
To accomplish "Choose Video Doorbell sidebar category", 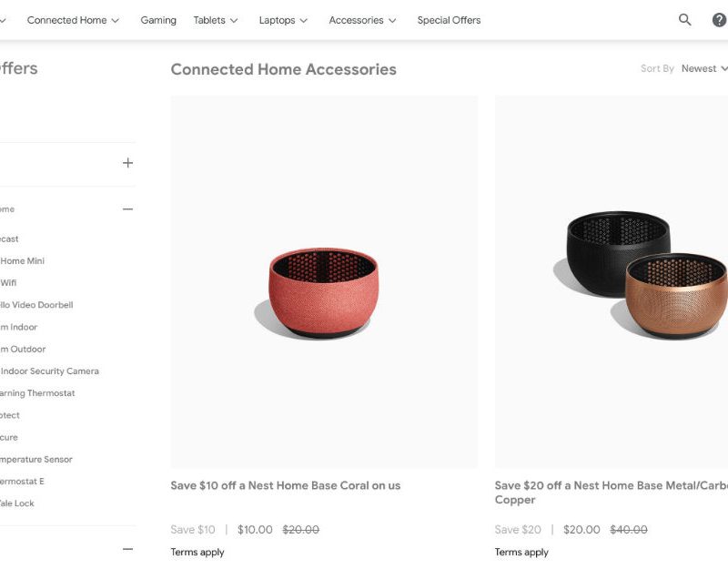I will [36, 305].
